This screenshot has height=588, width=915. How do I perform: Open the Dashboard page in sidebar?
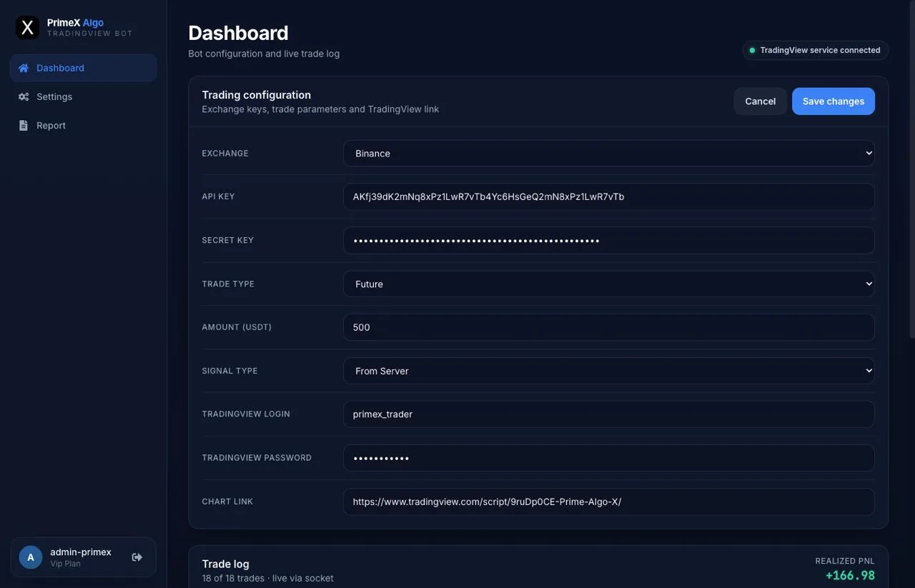point(84,68)
